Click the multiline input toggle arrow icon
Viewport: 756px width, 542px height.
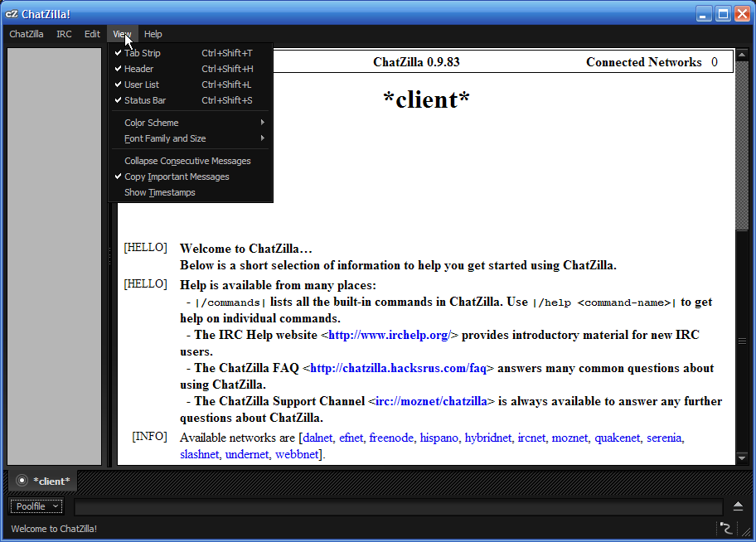coord(738,506)
